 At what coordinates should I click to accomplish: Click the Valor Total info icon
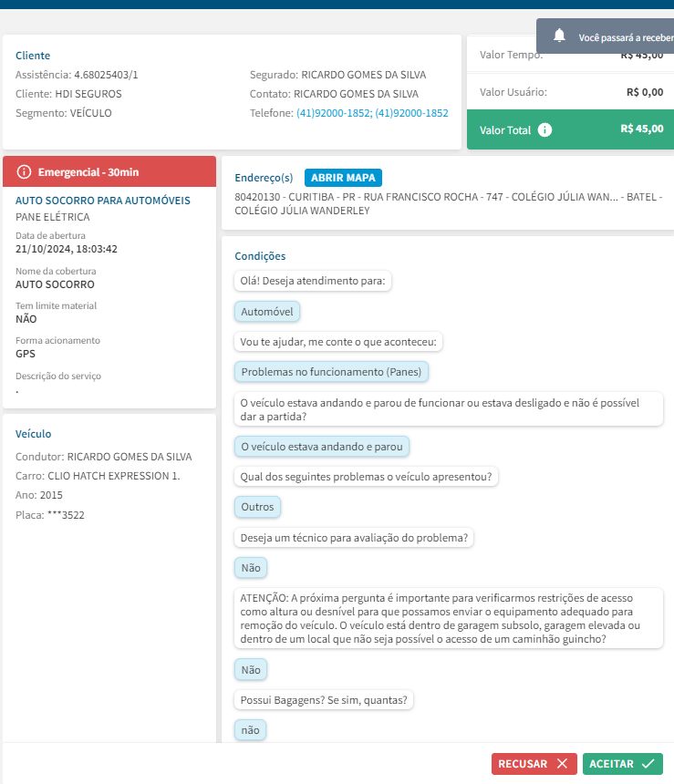pos(544,129)
